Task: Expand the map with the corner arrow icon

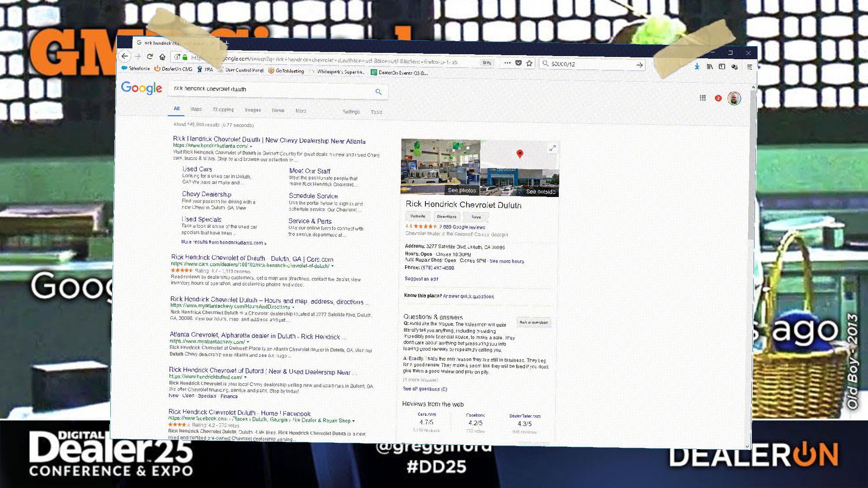Action: (x=552, y=148)
